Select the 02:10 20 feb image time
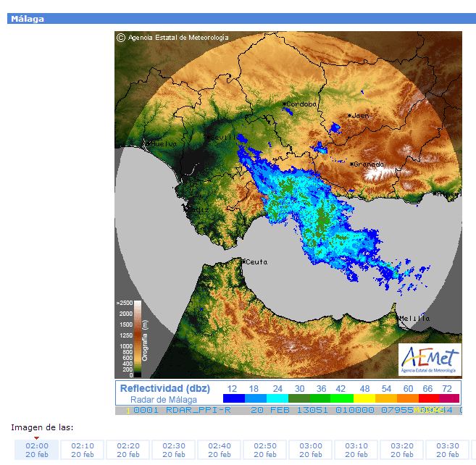The height and width of the screenshot is (465, 476). click(x=83, y=450)
